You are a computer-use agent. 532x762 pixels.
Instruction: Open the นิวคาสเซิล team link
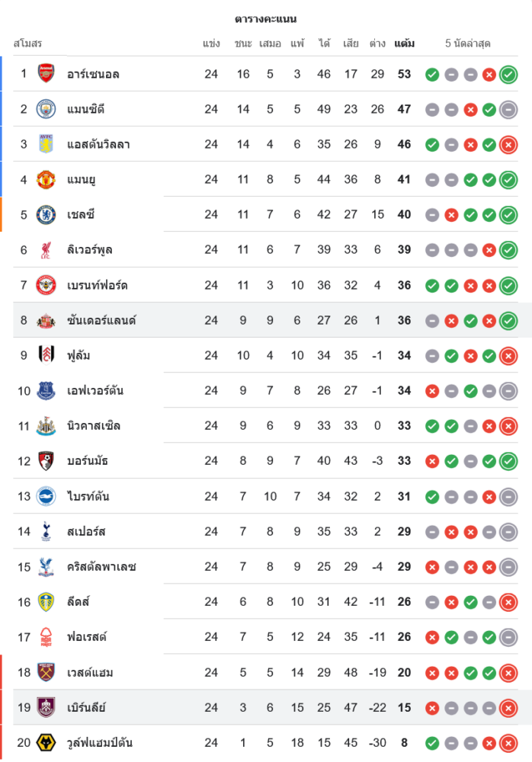click(94, 425)
